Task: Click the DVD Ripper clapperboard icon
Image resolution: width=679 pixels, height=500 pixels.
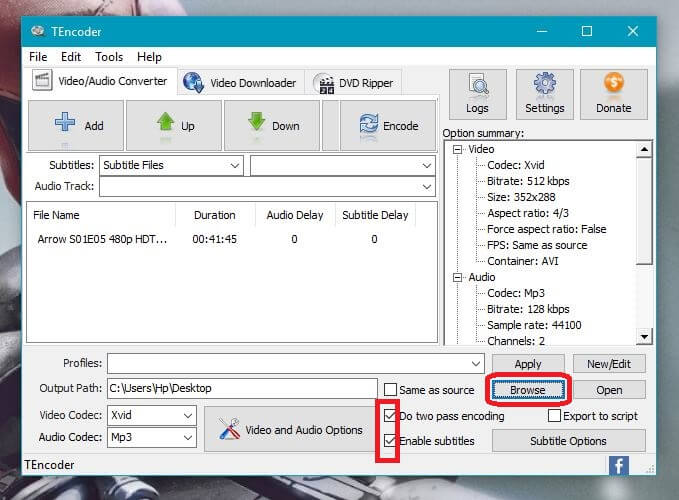Action: [327, 84]
